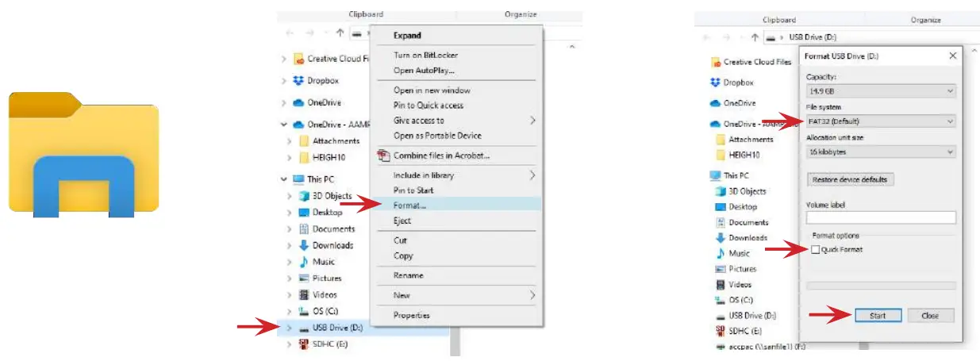Enable the Quick Format checkbox
Image resolution: width=980 pixels, height=361 pixels.
[x=816, y=250]
